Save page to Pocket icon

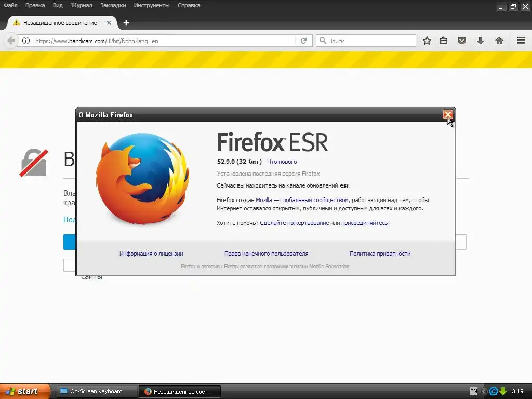462,41
